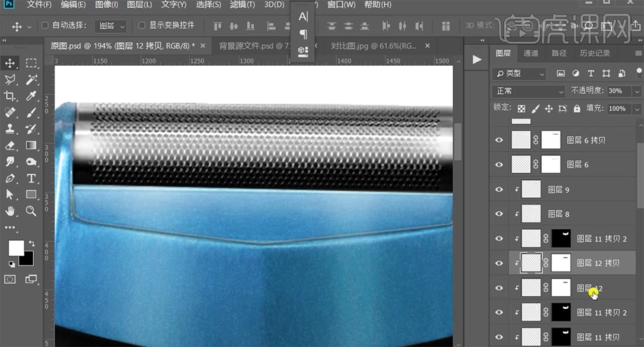Activate the Crop tool

tap(10, 96)
